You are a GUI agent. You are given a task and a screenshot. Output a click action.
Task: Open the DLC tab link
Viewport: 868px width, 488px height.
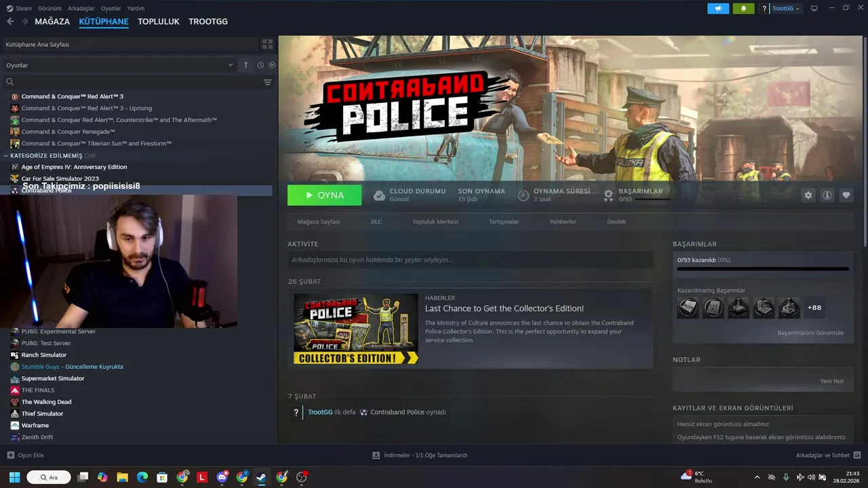[x=376, y=222]
